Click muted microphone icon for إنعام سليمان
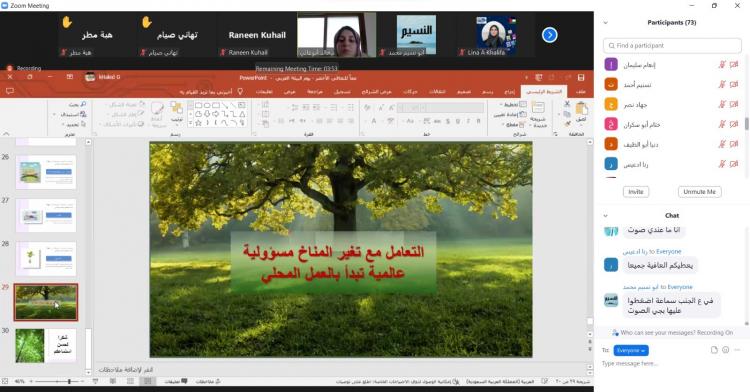The width and height of the screenshot is (750, 392). coord(722,65)
